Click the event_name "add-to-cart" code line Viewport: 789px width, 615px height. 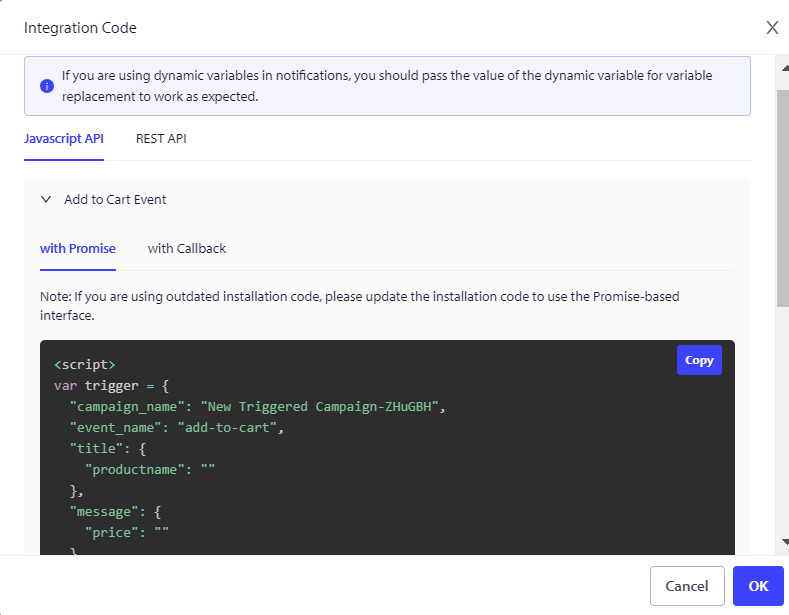click(177, 428)
